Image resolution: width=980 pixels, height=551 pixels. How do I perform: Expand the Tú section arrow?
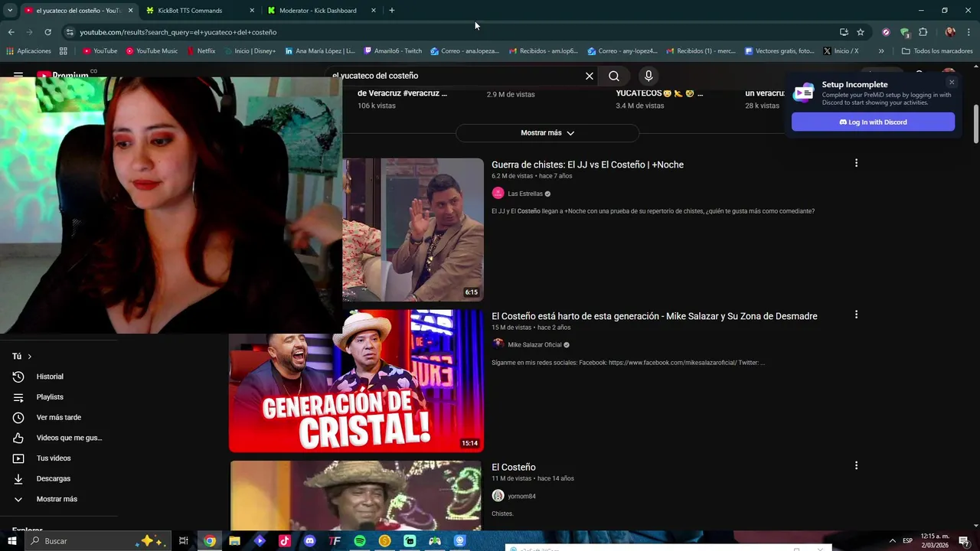pos(30,357)
